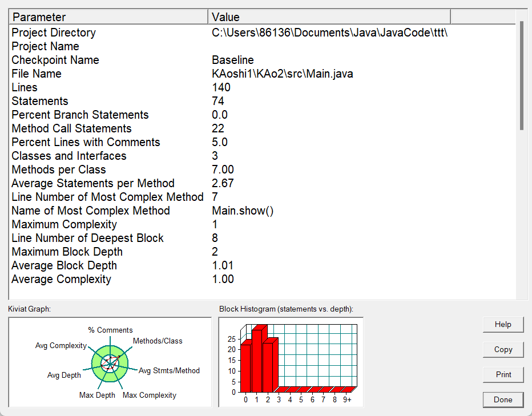Select the Maximum Block Depth row
This screenshot has width=532, height=416.
point(262,252)
